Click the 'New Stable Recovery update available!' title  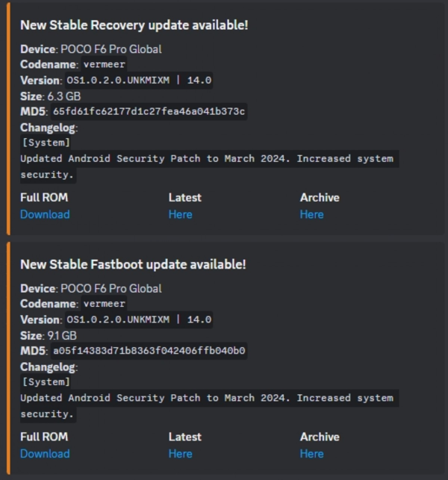(134, 25)
